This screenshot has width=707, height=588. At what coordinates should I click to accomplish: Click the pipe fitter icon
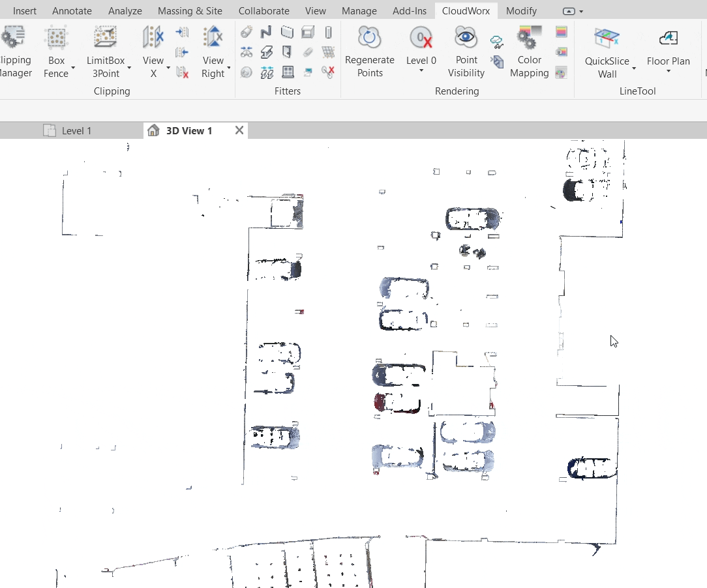coord(247,33)
